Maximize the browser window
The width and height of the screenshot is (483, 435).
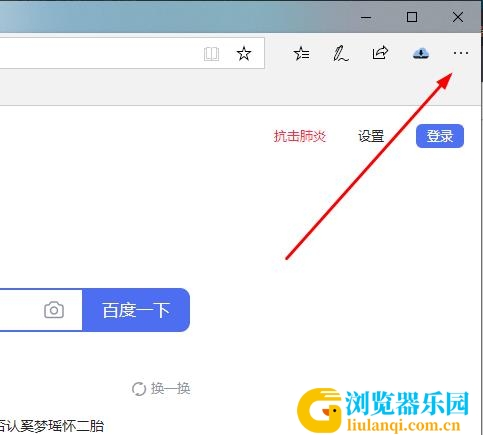[x=412, y=17]
